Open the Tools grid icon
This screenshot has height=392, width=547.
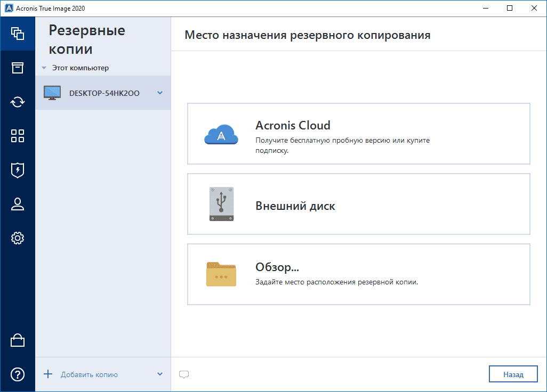[18, 136]
